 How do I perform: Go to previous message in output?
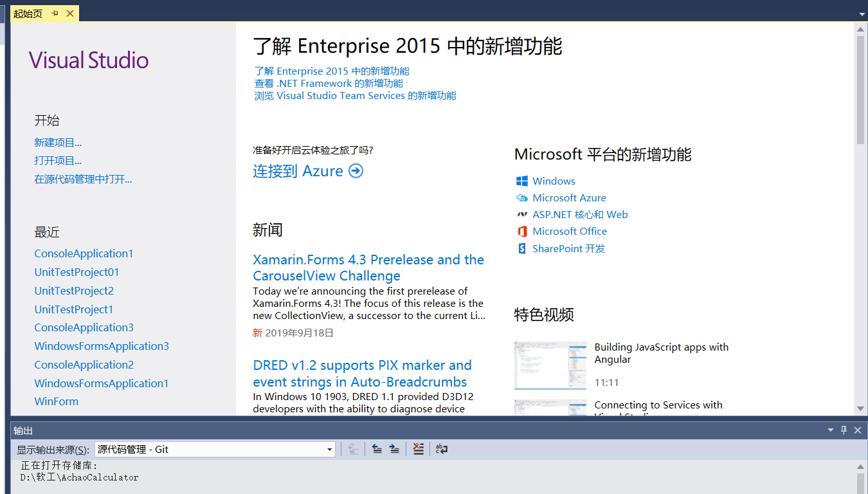tap(377, 449)
